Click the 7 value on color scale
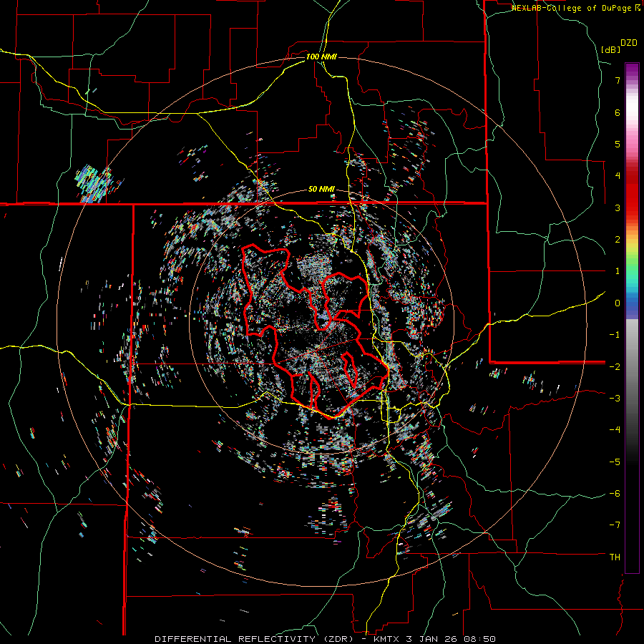644x644 pixels. (618, 80)
